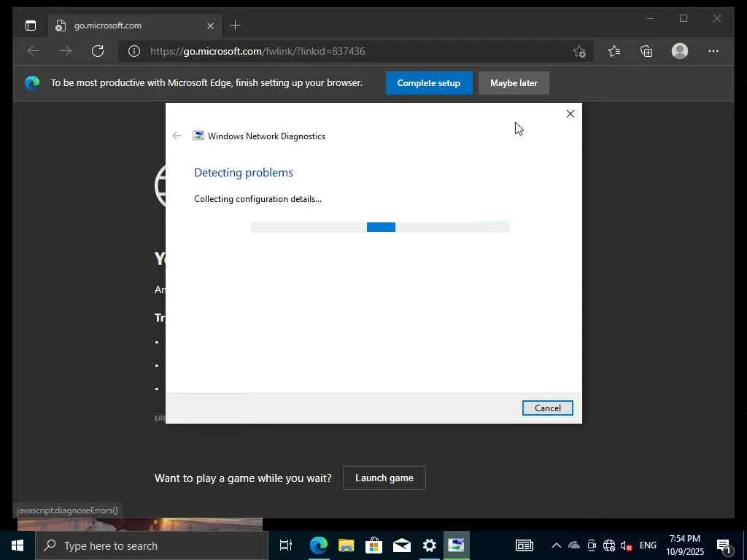Open Edge Settings and more menu
747x560 pixels.
click(x=713, y=51)
